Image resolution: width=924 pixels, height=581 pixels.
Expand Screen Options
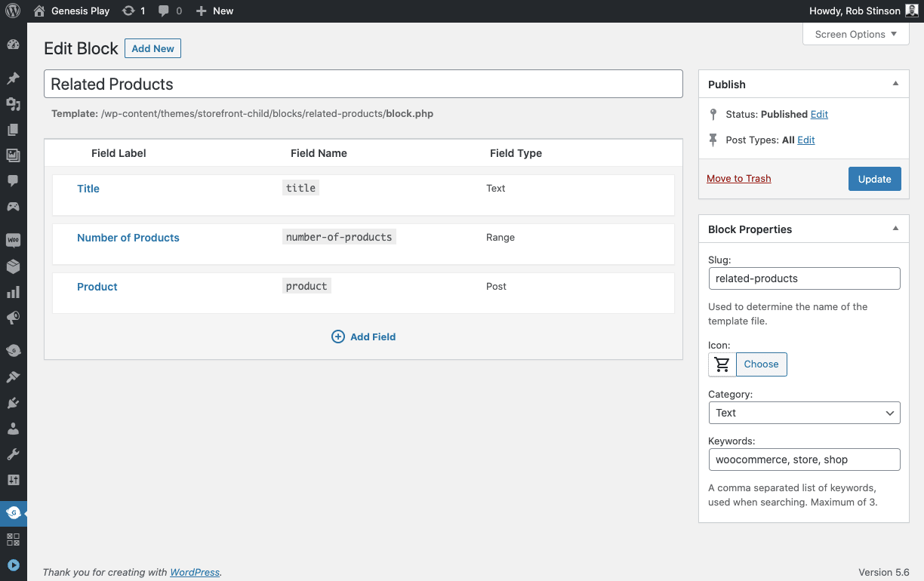pyautogui.click(x=855, y=34)
